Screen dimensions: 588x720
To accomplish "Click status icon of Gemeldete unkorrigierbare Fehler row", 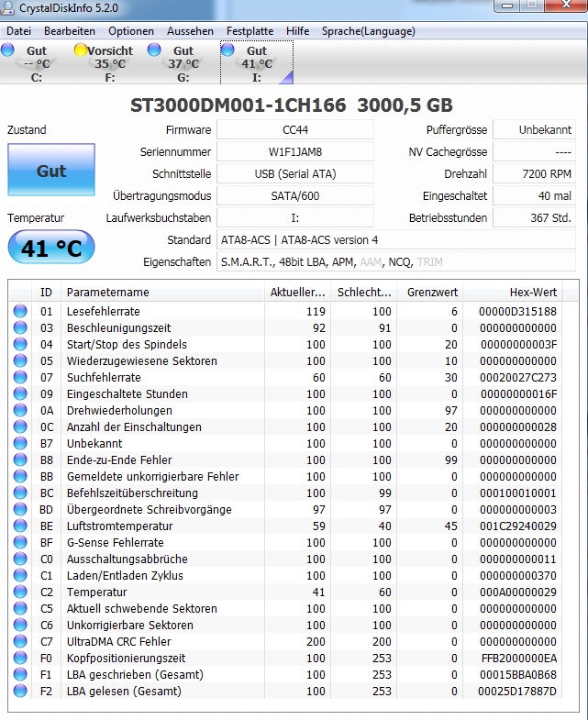I will 20,477.
